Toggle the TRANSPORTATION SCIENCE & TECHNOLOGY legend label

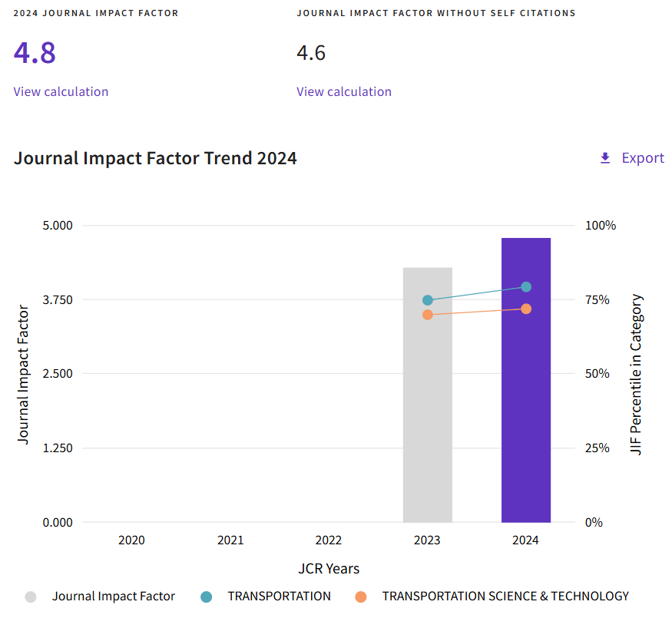505,597
